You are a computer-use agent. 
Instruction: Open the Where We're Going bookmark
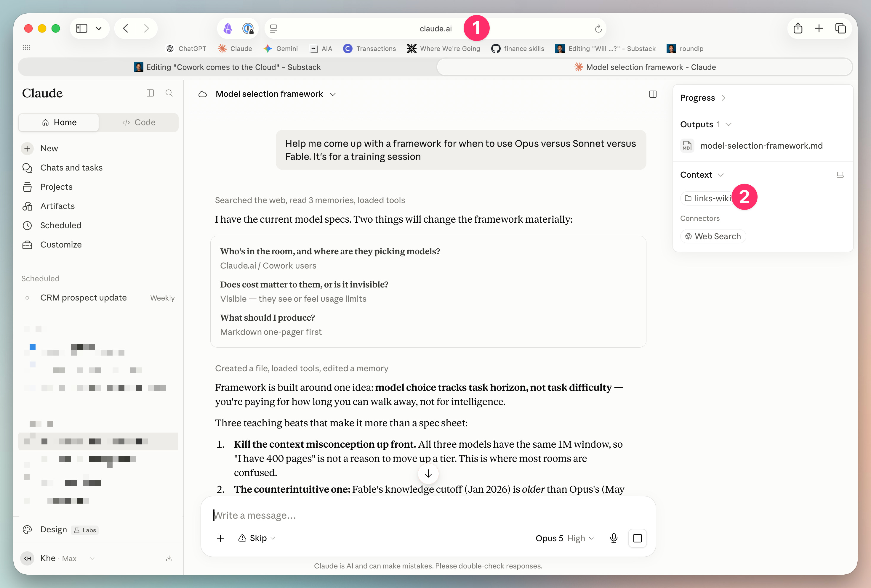click(x=444, y=49)
